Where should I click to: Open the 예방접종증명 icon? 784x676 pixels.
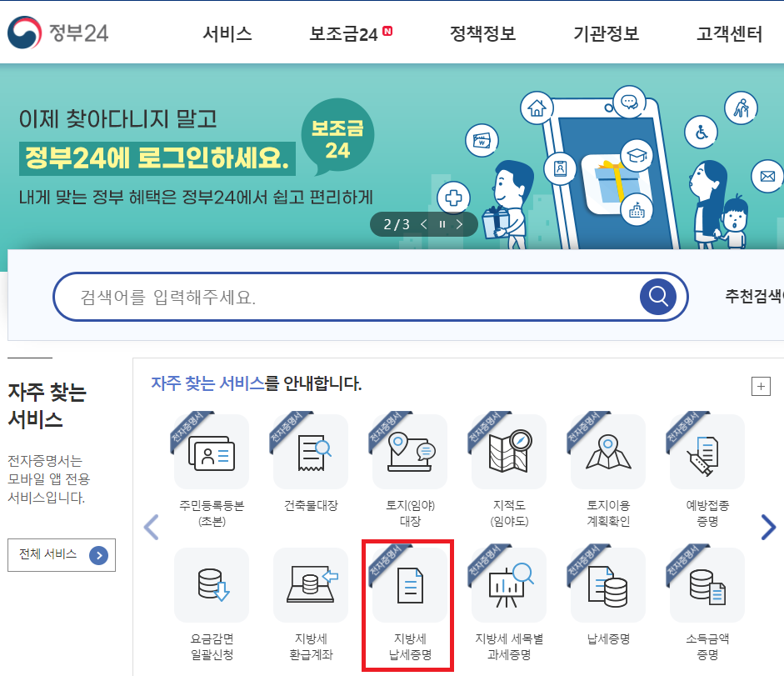707,451
